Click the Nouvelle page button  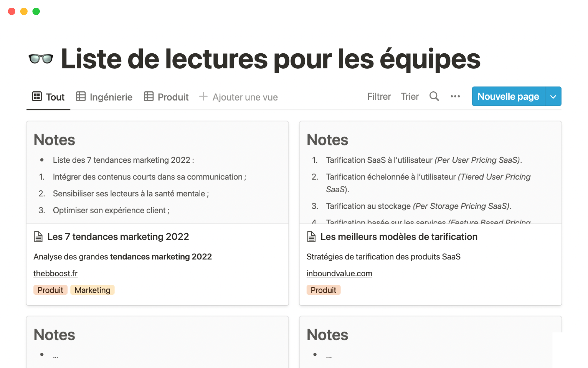508,97
